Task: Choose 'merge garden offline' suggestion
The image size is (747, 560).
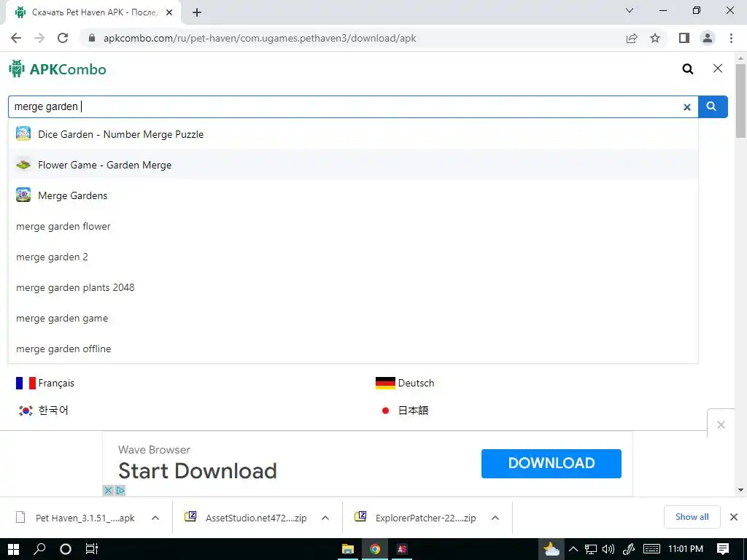Action: click(x=353, y=349)
